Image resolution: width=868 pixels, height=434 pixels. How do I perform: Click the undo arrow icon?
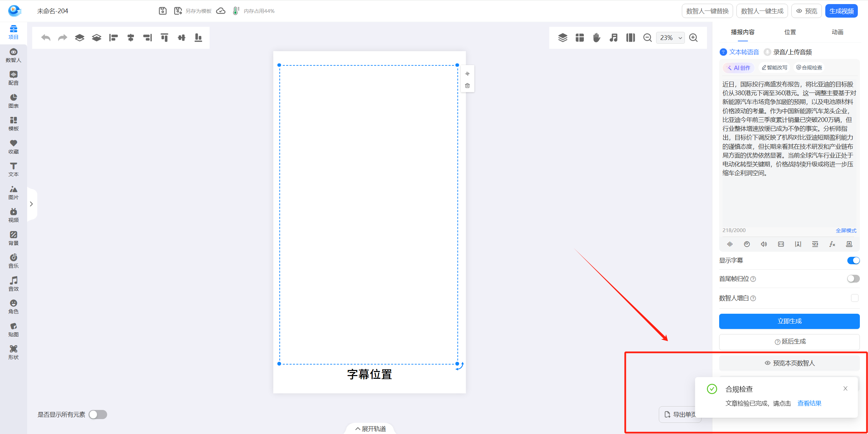46,38
